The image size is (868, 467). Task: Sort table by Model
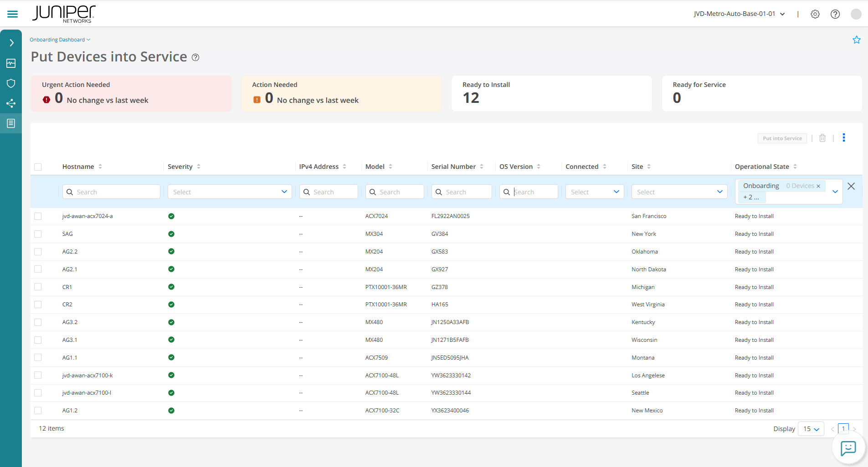[x=390, y=167]
